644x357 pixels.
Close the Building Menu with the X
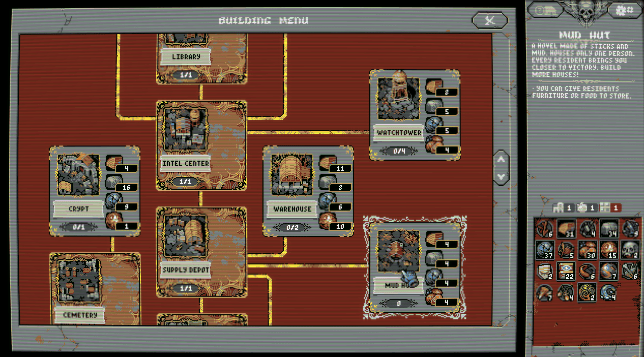(x=490, y=20)
